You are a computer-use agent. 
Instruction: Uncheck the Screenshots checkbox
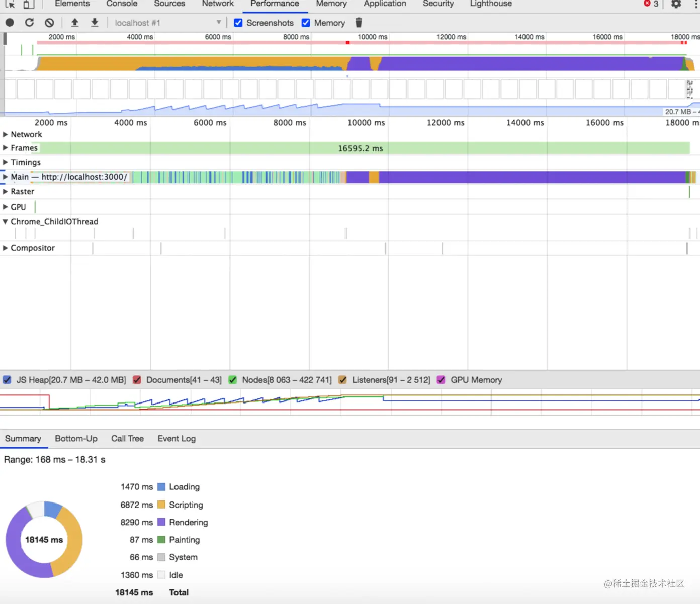238,23
